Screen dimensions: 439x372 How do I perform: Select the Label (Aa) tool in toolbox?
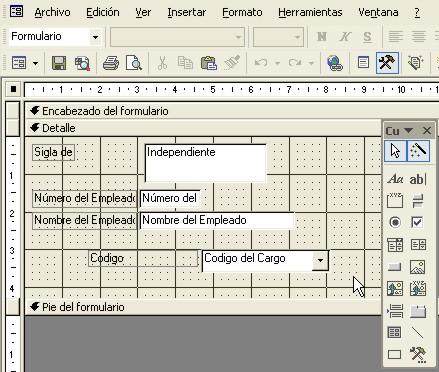click(x=395, y=179)
